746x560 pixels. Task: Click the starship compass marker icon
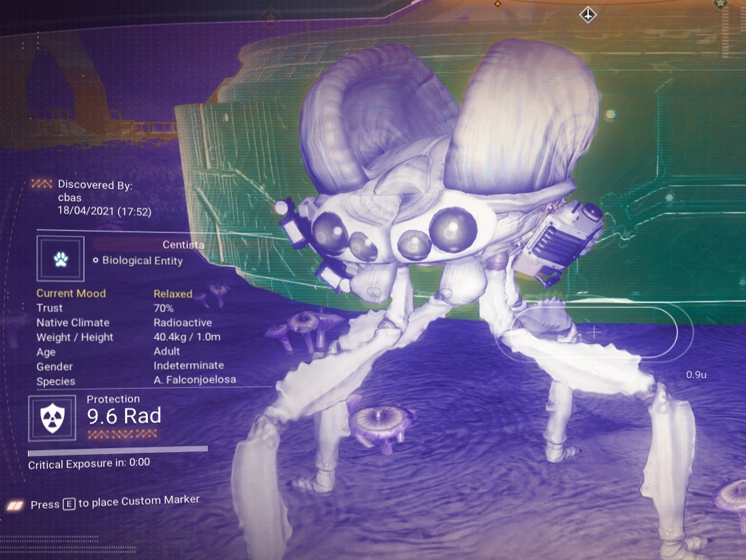[x=588, y=14]
